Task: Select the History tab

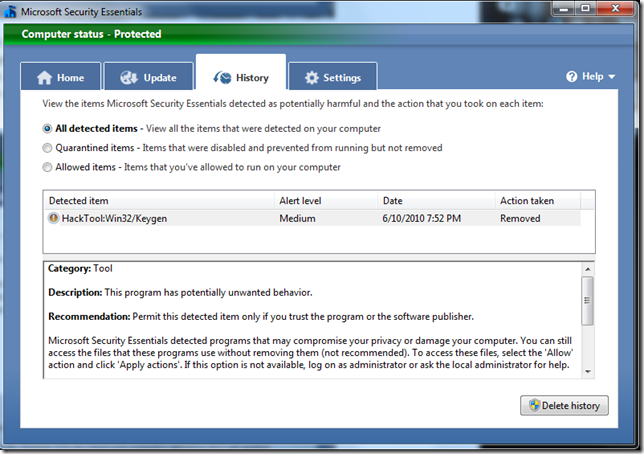Action: coord(241,72)
